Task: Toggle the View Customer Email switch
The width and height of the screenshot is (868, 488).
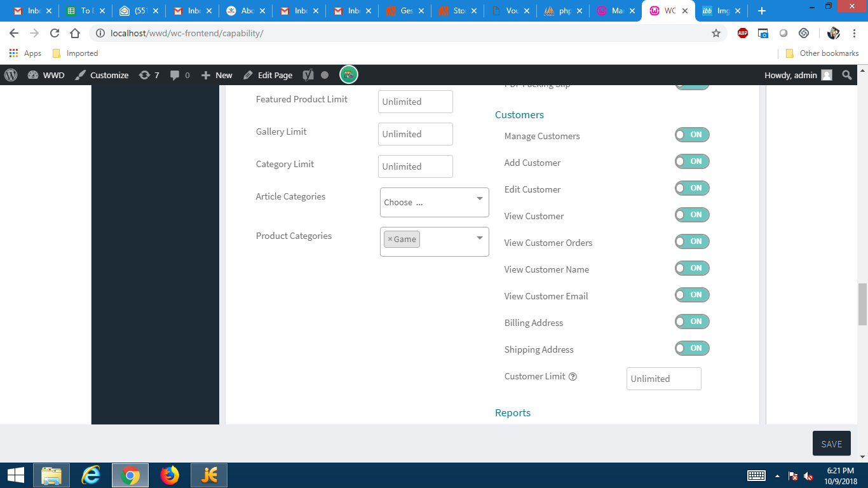Action: 692,295
